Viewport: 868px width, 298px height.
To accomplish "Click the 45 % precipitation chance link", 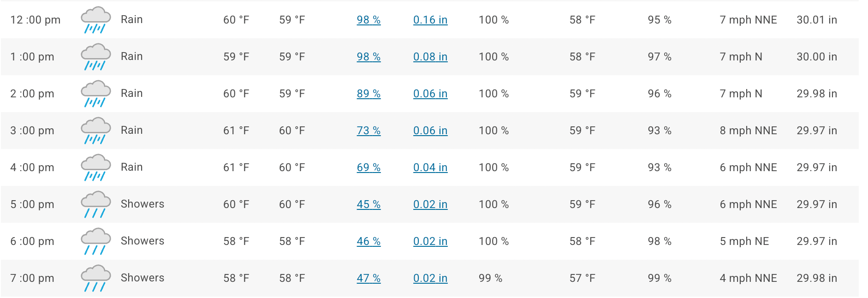I will pyautogui.click(x=369, y=204).
